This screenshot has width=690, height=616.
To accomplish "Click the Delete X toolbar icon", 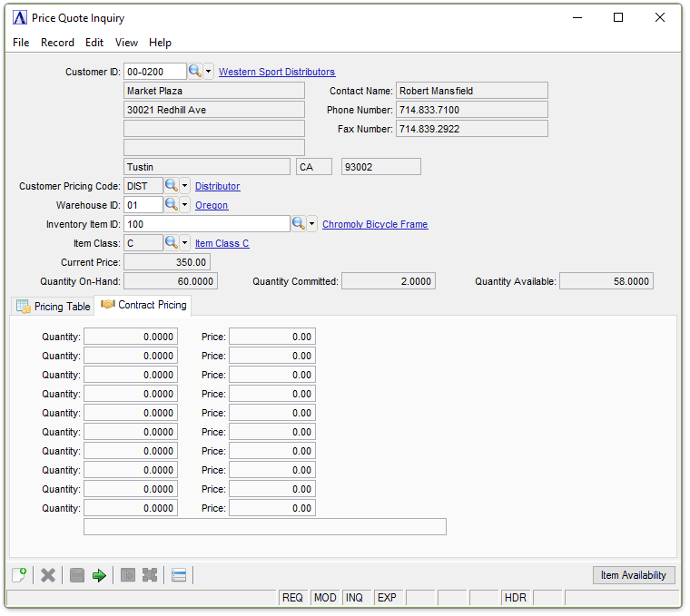I will [48, 575].
